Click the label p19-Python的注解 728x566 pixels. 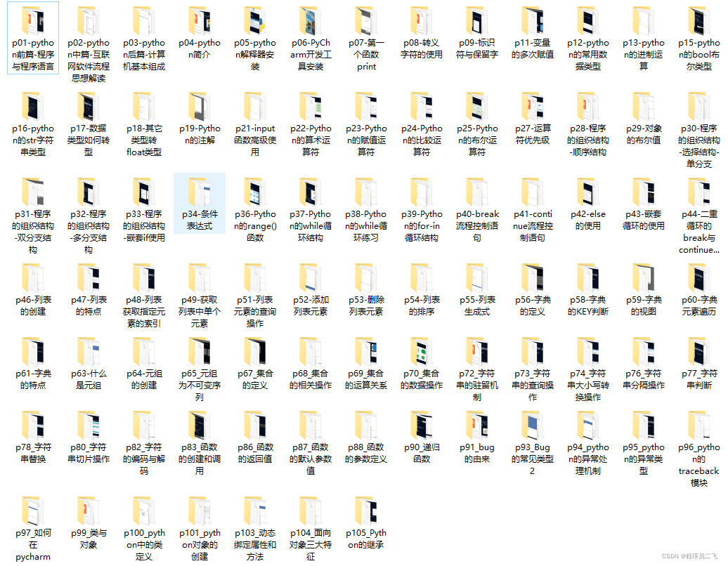pos(200,134)
